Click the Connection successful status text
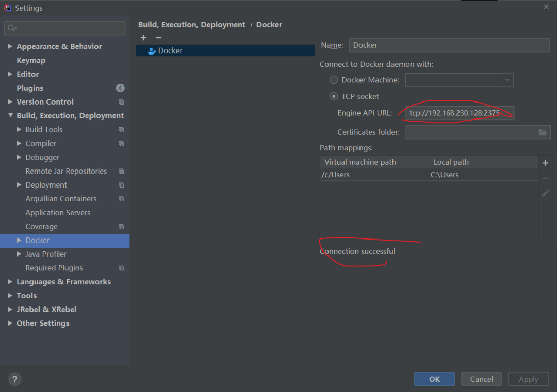The image size is (557, 392). (x=357, y=251)
